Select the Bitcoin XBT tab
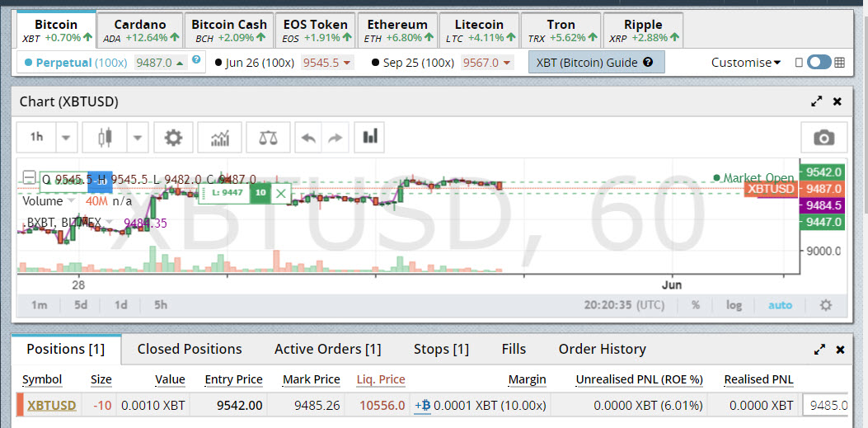868x428 pixels. click(x=56, y=31)
